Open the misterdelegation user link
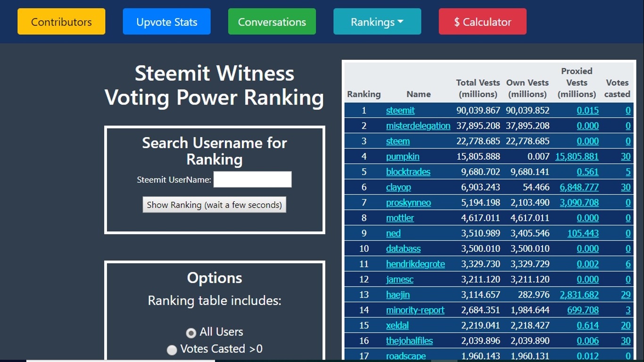This screenshot has width=644, height=362. pyautogui.click(x=418, y=126)
